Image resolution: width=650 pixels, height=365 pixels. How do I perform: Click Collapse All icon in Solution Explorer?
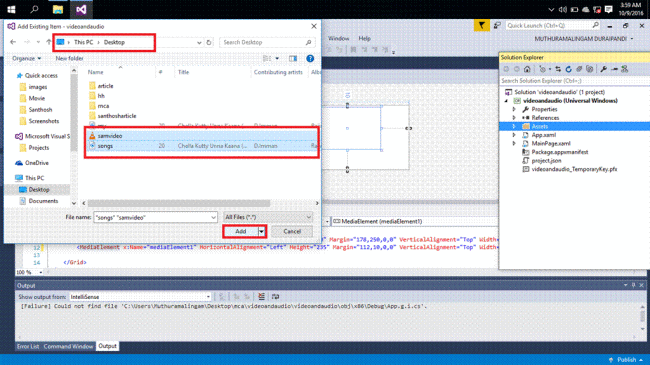[x=579, y=69]
